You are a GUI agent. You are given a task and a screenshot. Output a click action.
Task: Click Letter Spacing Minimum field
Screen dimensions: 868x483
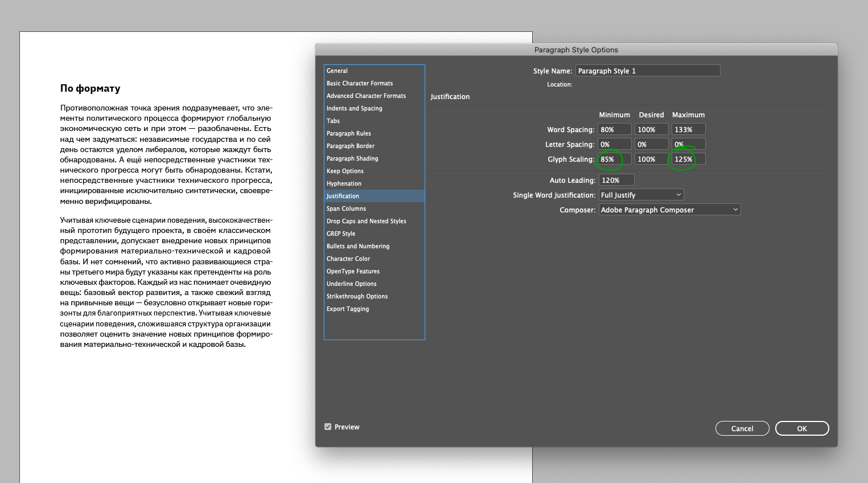click(614, 144)
